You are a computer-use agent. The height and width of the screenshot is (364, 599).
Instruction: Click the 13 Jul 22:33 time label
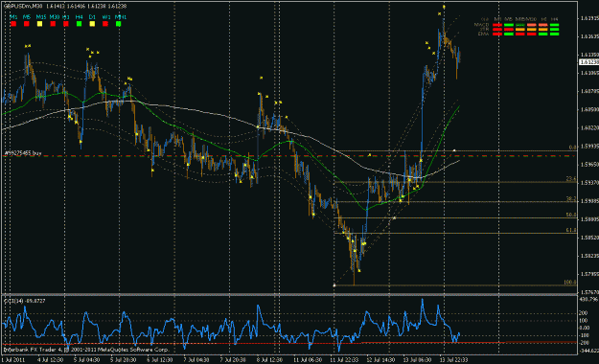pyautogui.click(x=453, y=360)
